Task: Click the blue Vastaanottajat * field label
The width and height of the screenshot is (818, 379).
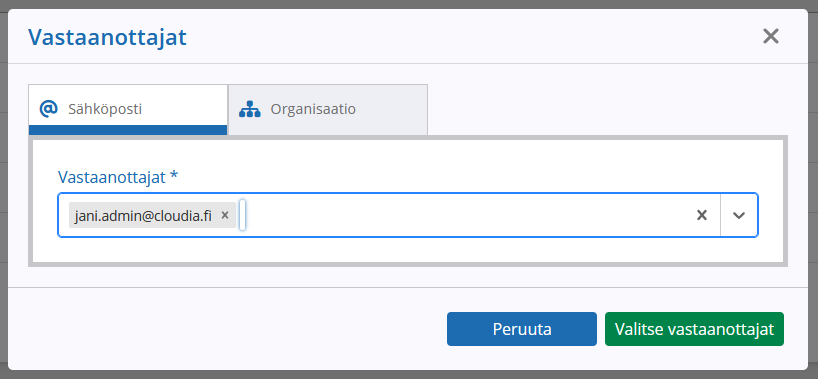Action: click(118, 177)
